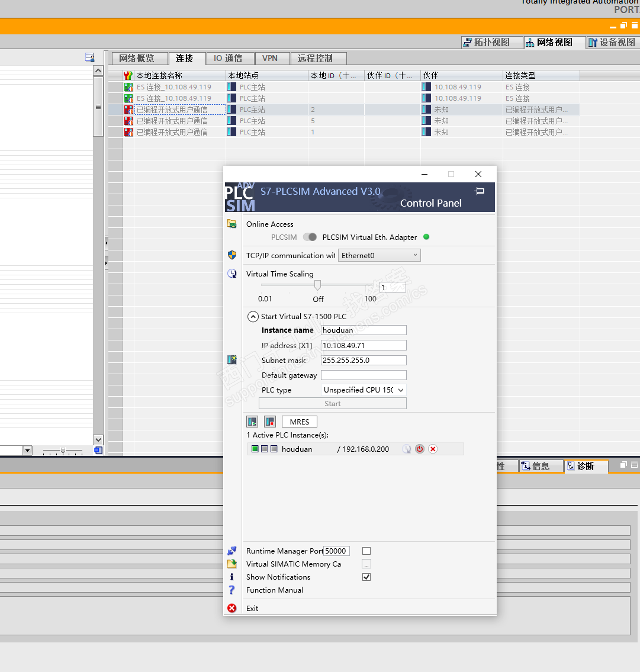The image size is (640, 672).
Task: Switch to the VPN tab
Action: tap(272, 58)
